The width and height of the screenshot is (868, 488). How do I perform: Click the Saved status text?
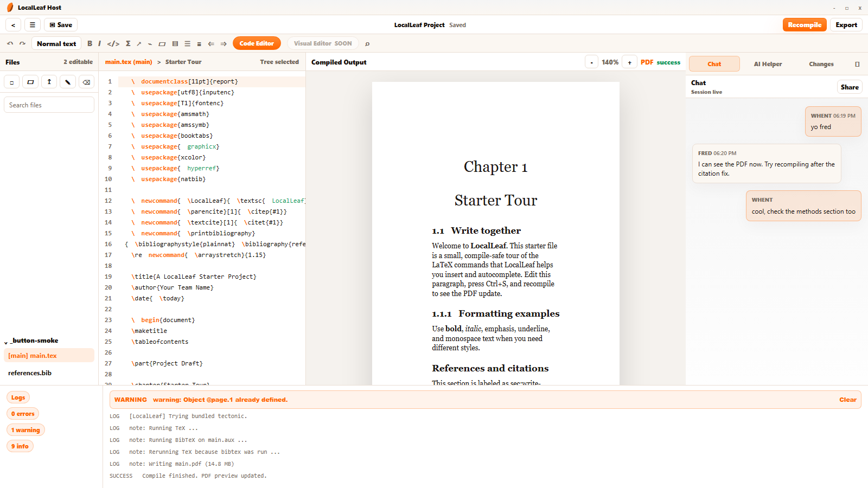(457, 25)
